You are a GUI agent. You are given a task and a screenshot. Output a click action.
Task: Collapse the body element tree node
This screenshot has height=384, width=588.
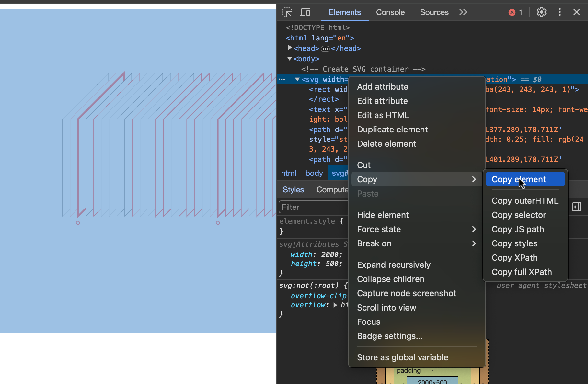[290, 59]
